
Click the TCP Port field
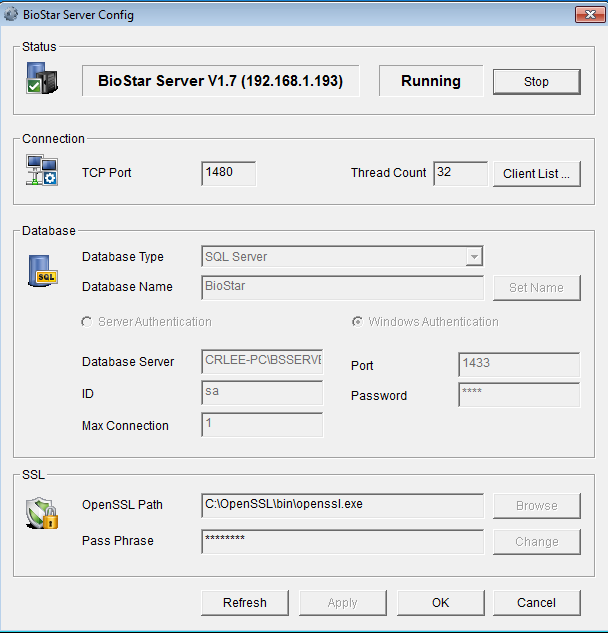point(228,173)
